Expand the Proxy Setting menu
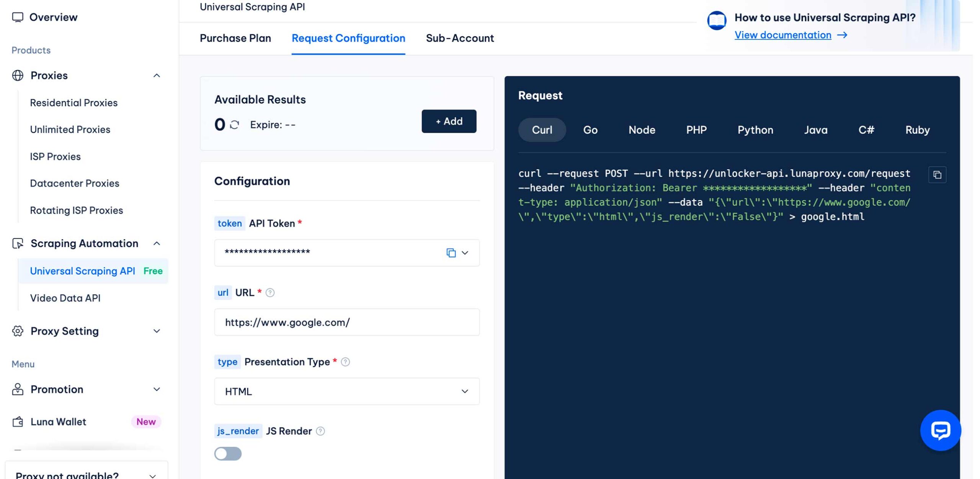 (x=156, y=331)
